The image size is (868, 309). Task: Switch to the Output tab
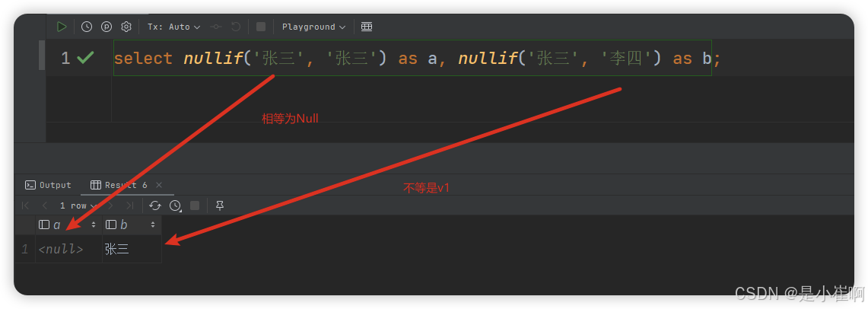49,185
